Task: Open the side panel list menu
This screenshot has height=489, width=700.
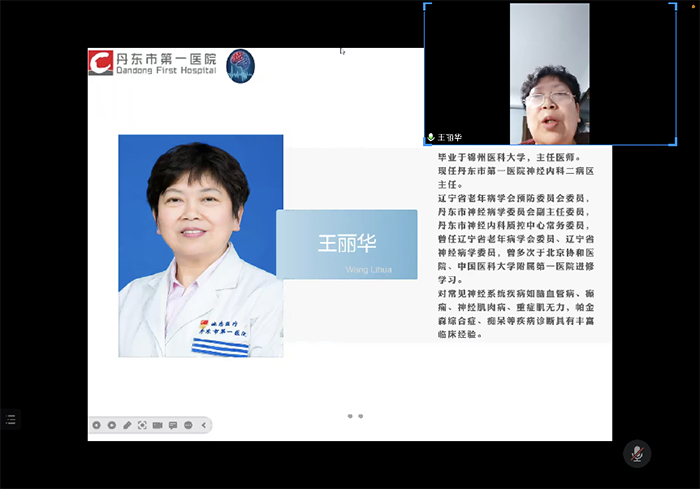Action: coord(10,420)
